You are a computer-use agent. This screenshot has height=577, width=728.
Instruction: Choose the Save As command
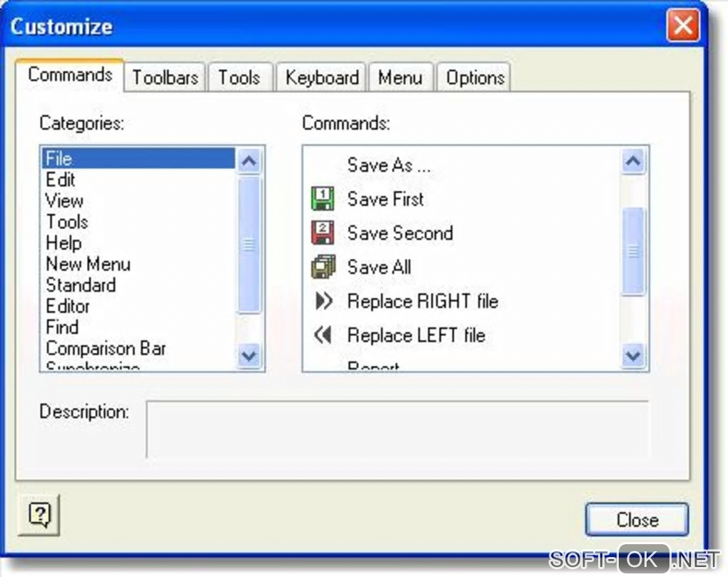click(x=389, y=165)
